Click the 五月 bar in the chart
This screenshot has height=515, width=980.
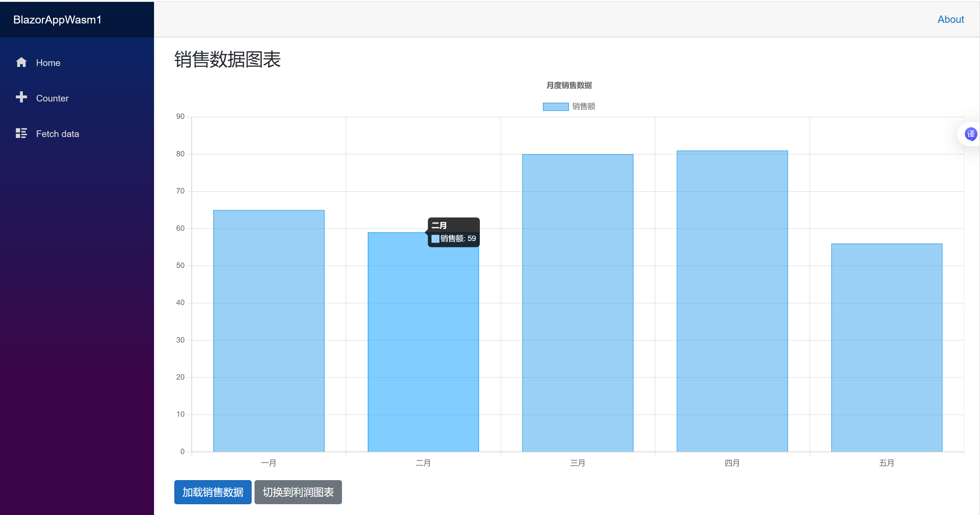(x=887, y=348)
